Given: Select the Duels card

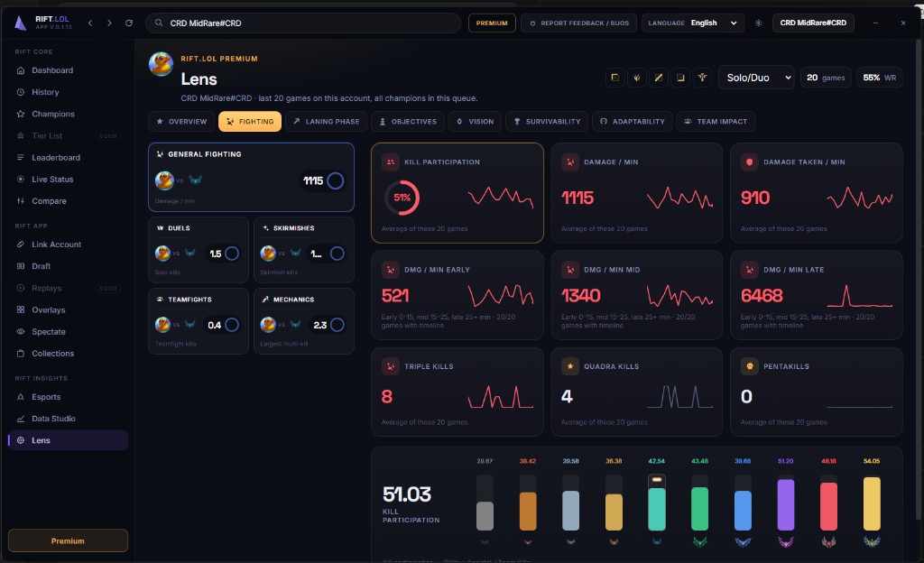Looking at the screenshot, I should tap(198, 250).
